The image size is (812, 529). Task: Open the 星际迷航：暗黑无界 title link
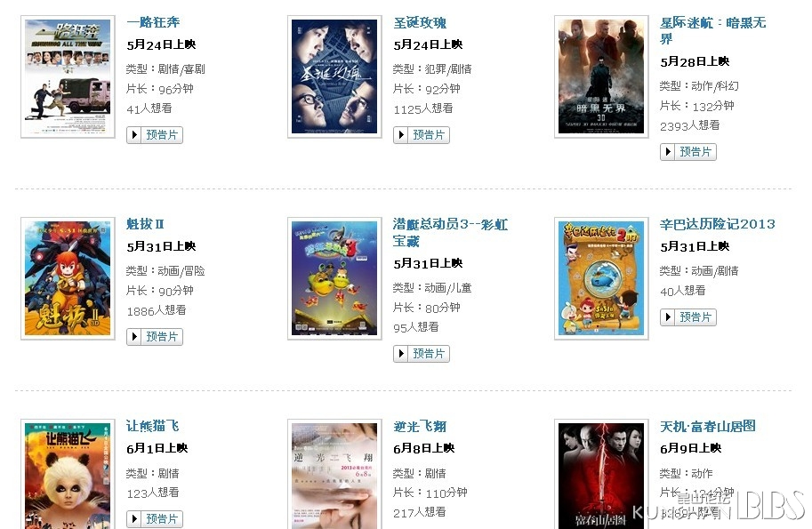(713, 30)
